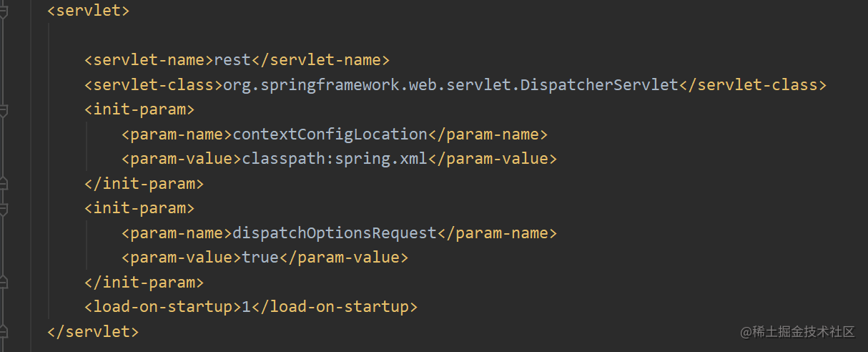Screen dimensions: 868x352
Task: Click the closing servlet tag text
Action: point(93,332)
